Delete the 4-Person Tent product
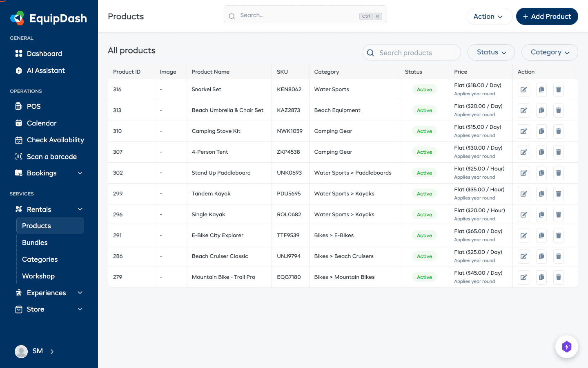The image size is (588, 368). (x=558, y=152)
